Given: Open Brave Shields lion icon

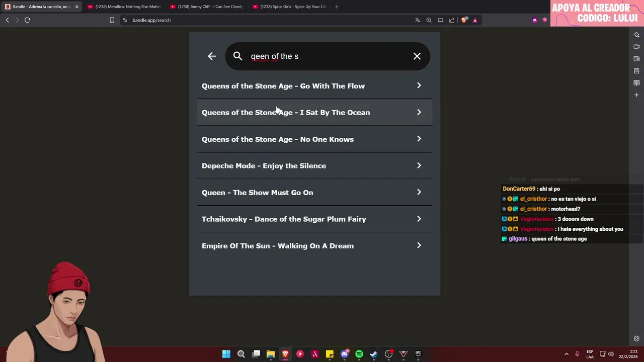Looking at the screenshot, I should (464, 20).
